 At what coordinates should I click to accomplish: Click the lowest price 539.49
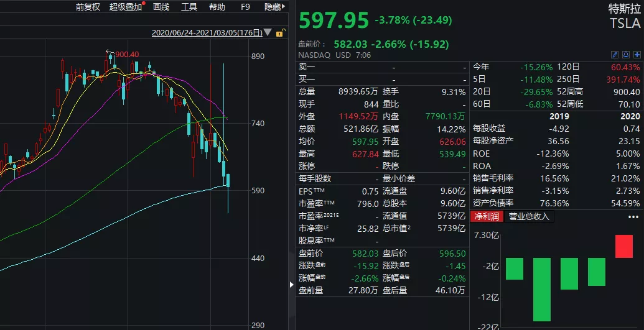(452, 154)
